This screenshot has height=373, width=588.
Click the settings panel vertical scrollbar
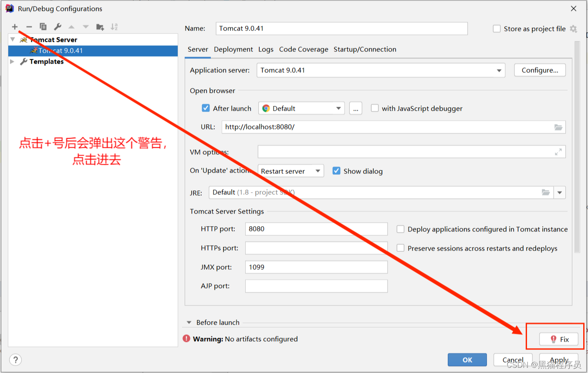coord(577,147)
